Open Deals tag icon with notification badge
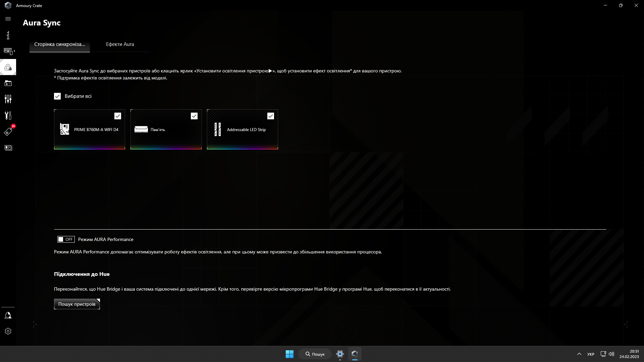The image size is (644, 362). 8,132
